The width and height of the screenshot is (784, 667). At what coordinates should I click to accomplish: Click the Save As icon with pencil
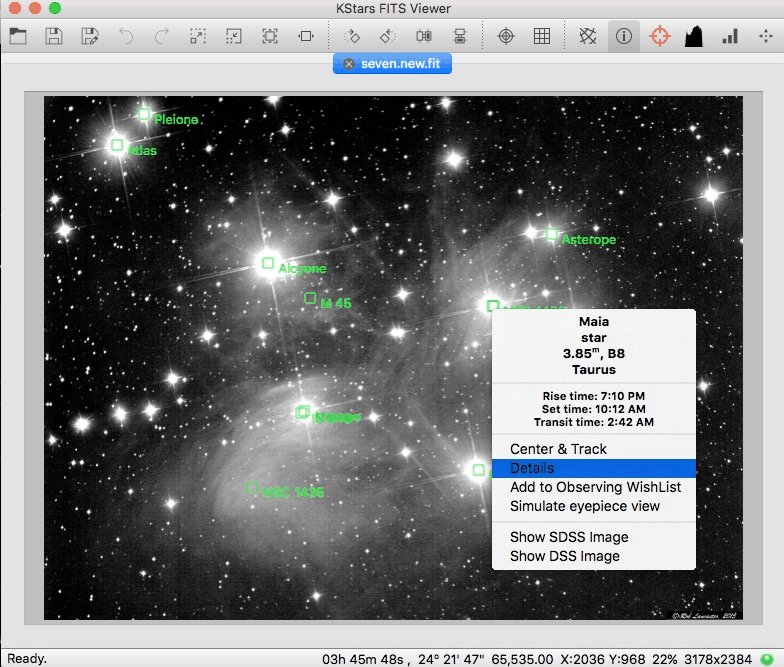pos(90,37)
